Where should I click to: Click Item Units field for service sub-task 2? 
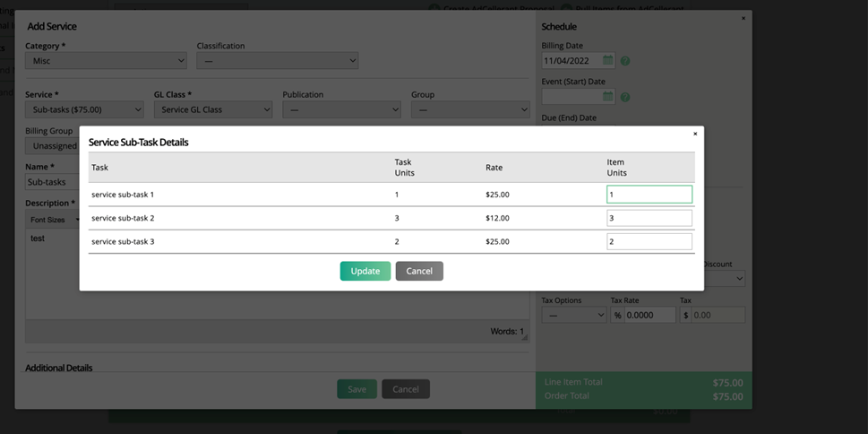[649, 218]
